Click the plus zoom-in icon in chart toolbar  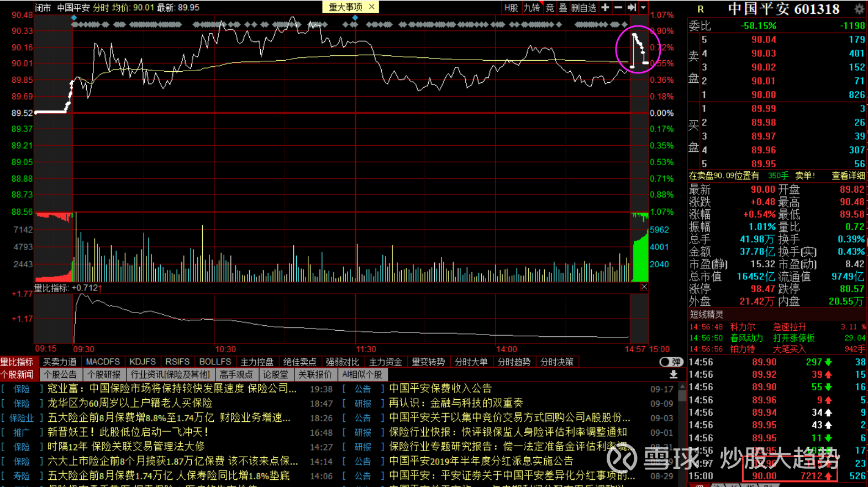(605, 7)
